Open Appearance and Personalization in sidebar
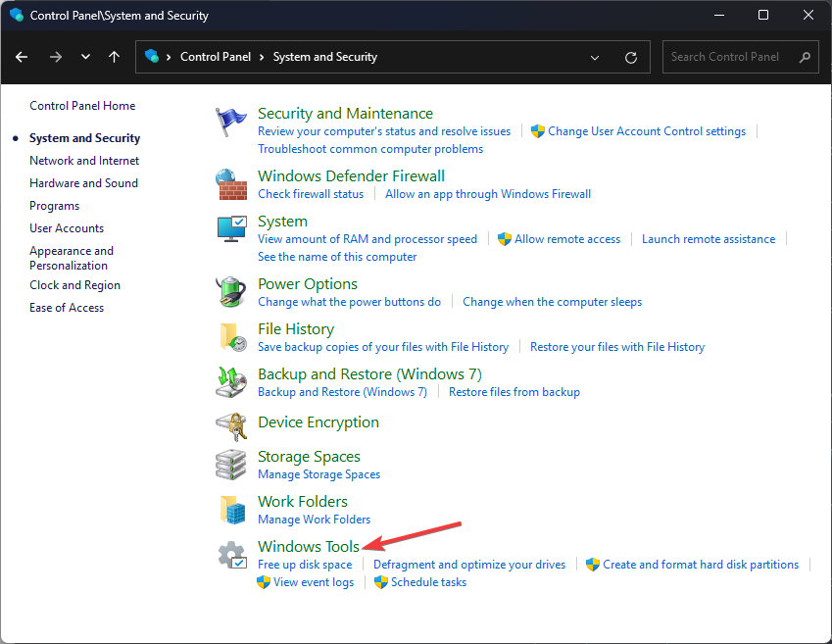832x644 pixels. pyautogui.click(x=72, y=258)
